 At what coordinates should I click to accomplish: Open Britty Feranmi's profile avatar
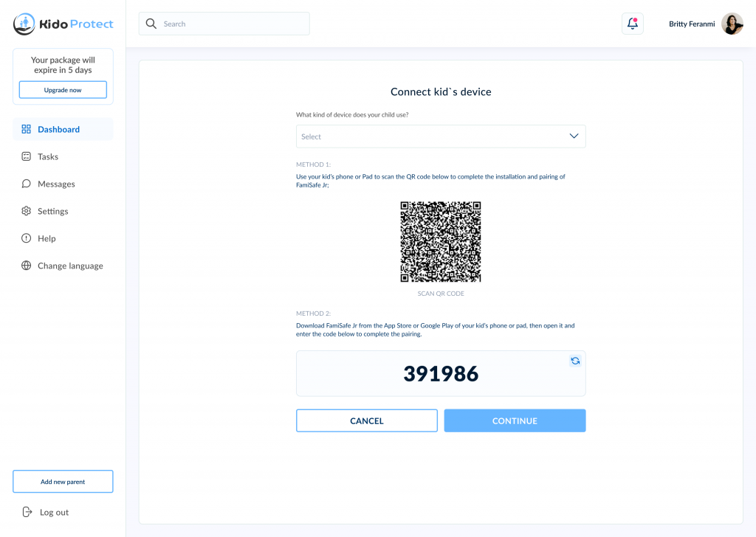coord(732,24)
